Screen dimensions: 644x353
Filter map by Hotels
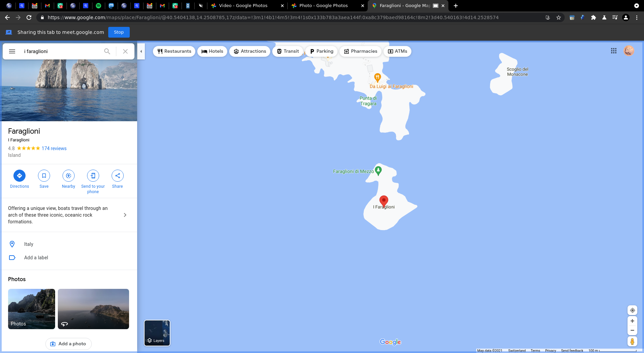click(212, 51)
